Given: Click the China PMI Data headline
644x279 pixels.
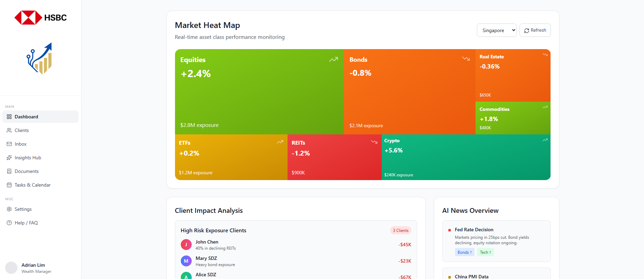Looking at the screenshot, I should point(472,277).
